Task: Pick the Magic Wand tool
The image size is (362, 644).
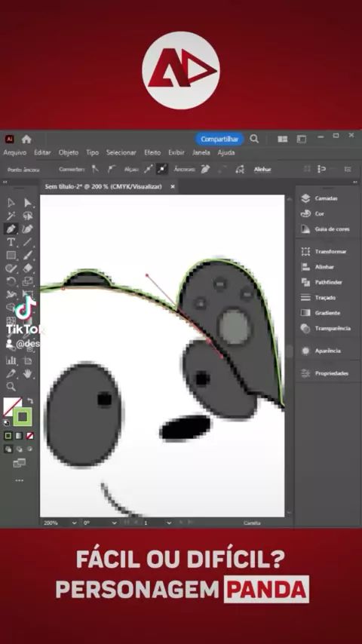Action: [11, 216]
